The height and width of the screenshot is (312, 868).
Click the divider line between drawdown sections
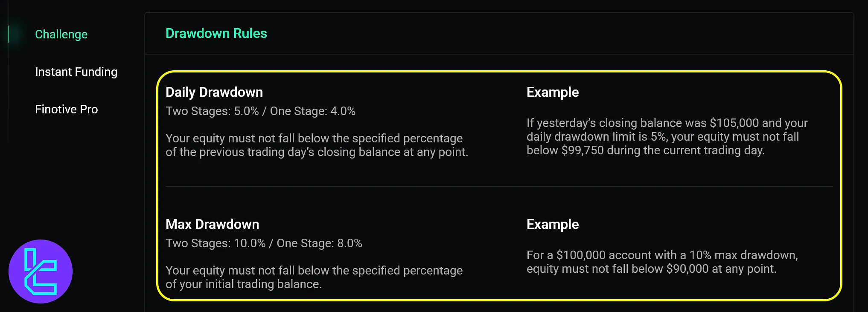click(x=499, y=186)
